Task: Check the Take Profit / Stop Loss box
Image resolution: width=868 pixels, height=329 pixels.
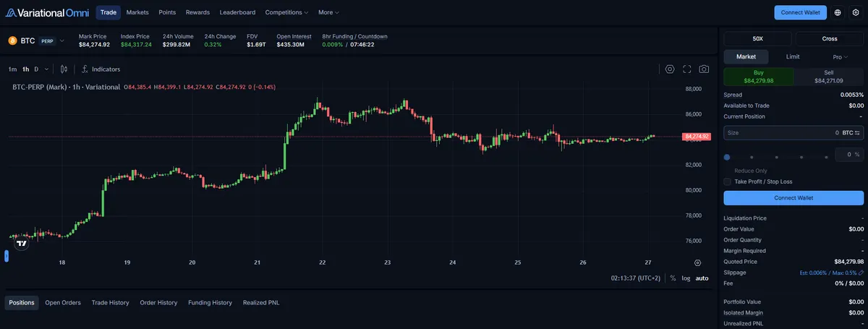Action: [727, 181]
